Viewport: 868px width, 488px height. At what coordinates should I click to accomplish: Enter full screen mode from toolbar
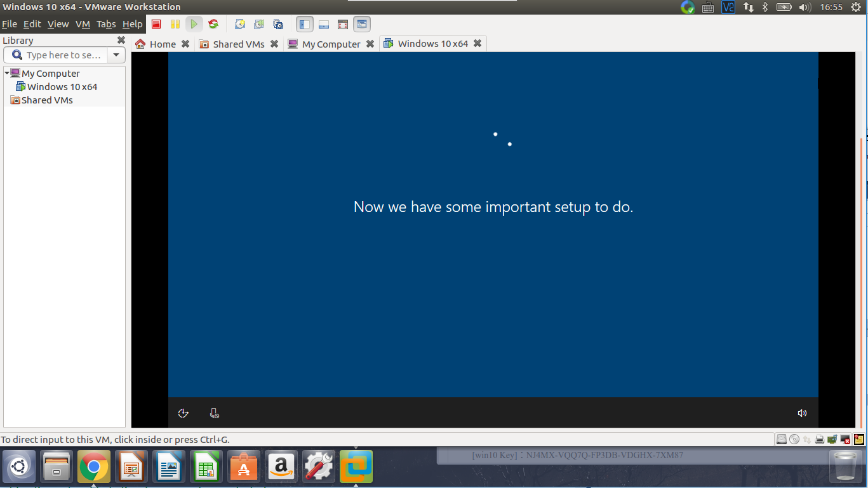[343, 25]
